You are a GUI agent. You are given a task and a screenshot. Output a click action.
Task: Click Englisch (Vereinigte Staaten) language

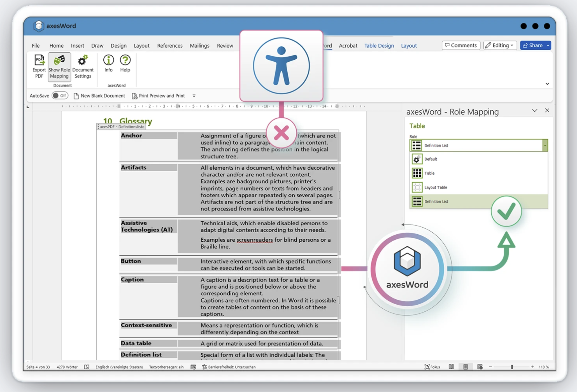click(x=119, y=367)
